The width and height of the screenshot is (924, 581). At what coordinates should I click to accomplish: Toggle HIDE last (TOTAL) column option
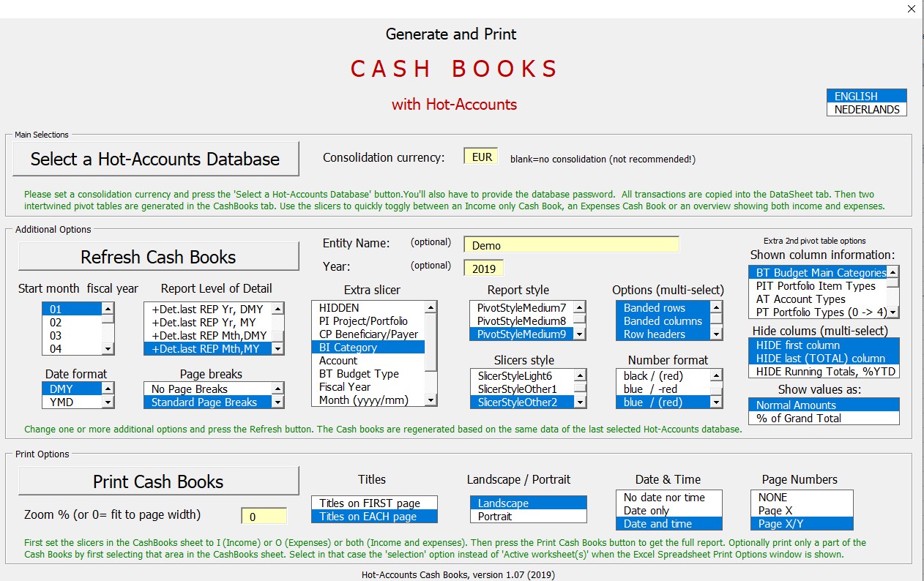tap(824, 359)
